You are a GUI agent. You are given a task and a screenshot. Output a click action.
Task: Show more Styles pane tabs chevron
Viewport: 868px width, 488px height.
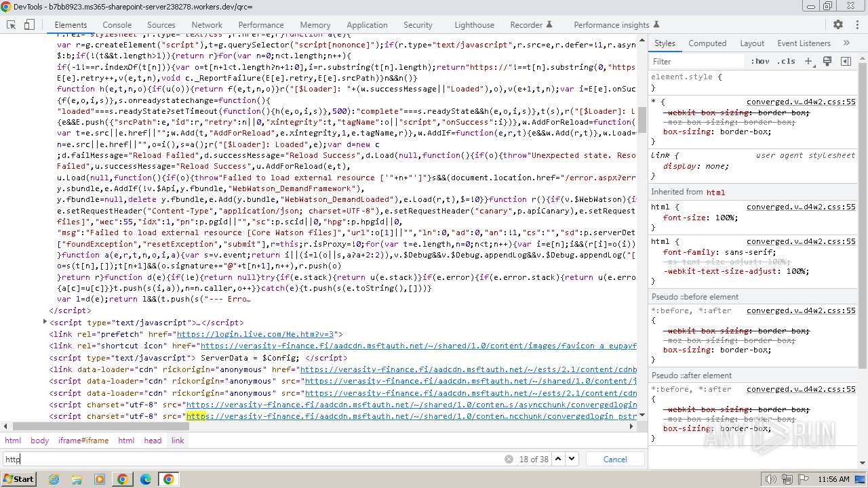(846, 43)
